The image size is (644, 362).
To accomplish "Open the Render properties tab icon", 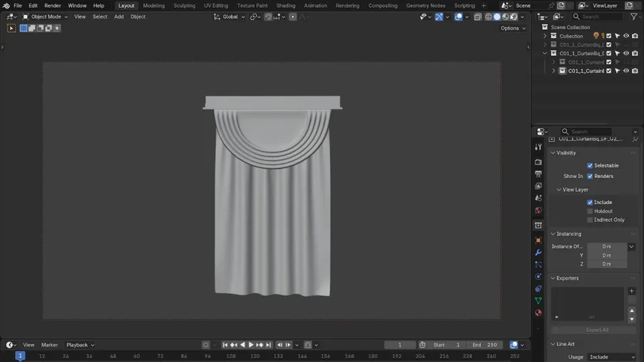I will (x=538, y=162).
